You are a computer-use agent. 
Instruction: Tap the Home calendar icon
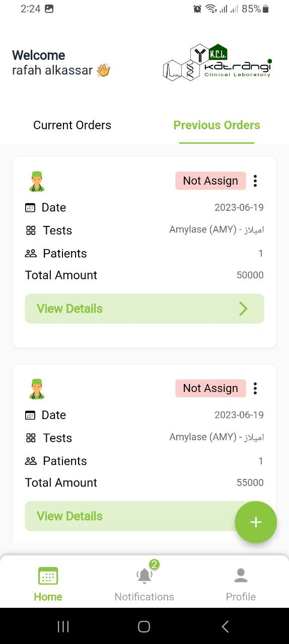point(48,576)
